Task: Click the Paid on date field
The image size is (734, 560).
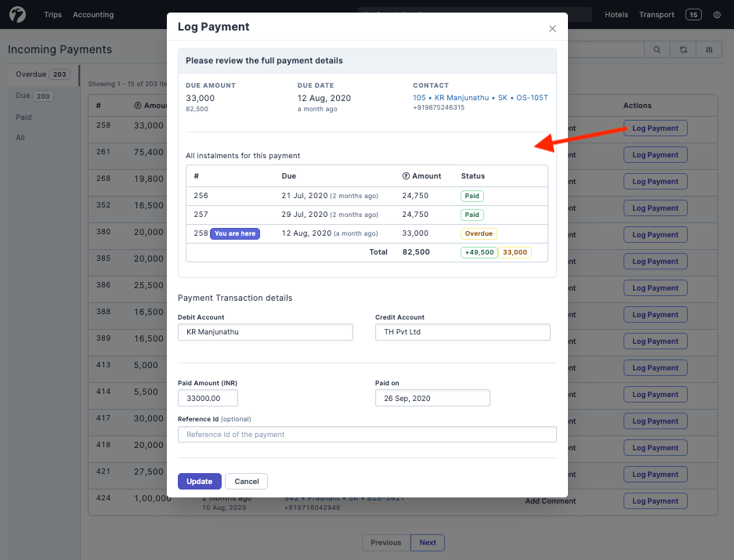Action: pyautogui.click(x=432, y=398)
